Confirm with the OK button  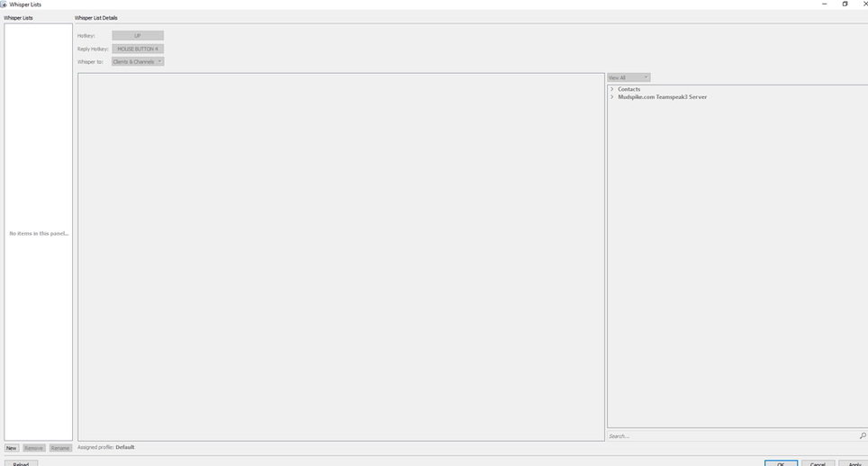click(781, 464)
